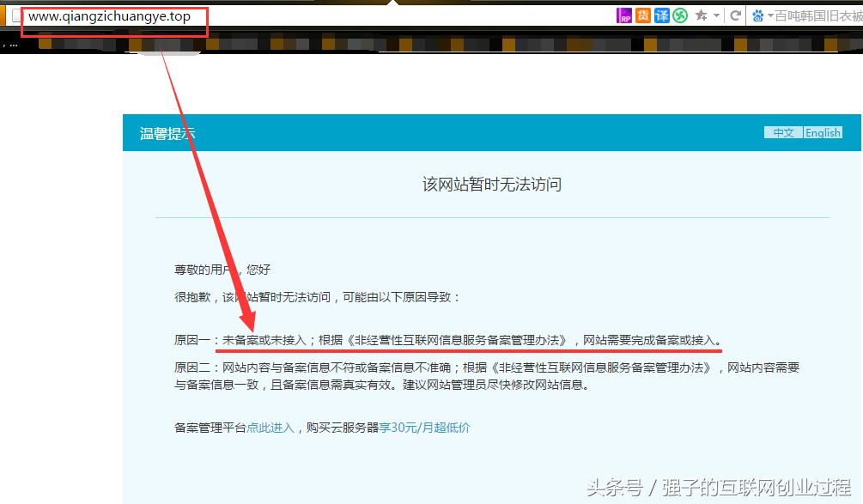The height and width of the screenshot is (504, 863).
Task: Switch page language to English
Action: (822, 131)
